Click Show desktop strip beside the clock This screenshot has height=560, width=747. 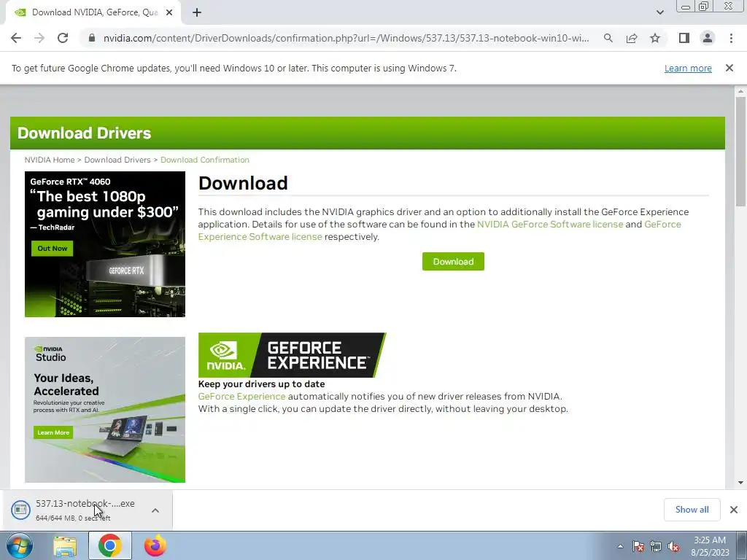point(741,546)
